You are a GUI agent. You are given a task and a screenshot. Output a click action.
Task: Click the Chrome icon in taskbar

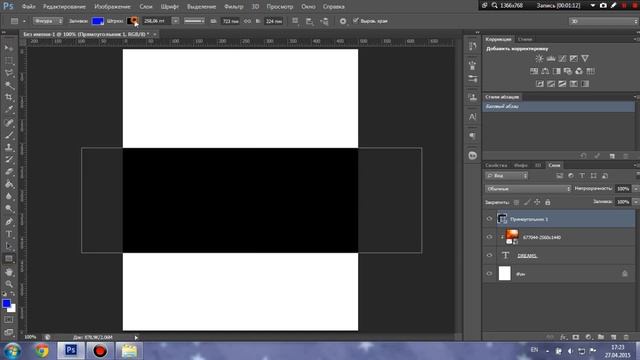[42, 351]
